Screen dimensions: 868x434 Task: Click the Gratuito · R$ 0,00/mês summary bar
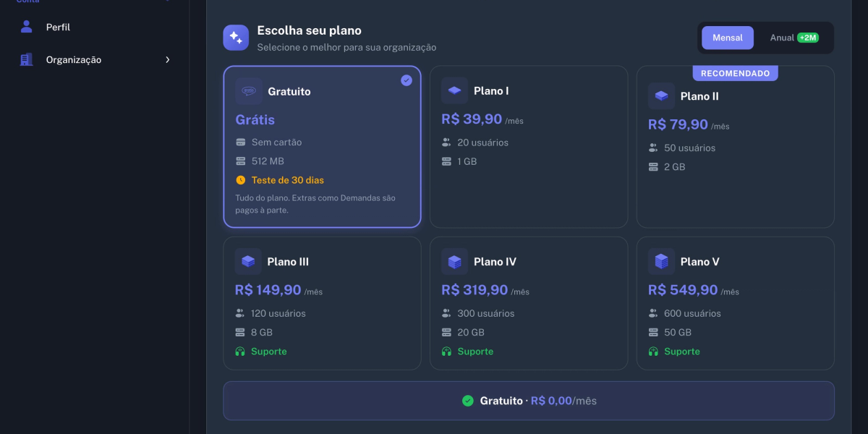coord(529,401)
